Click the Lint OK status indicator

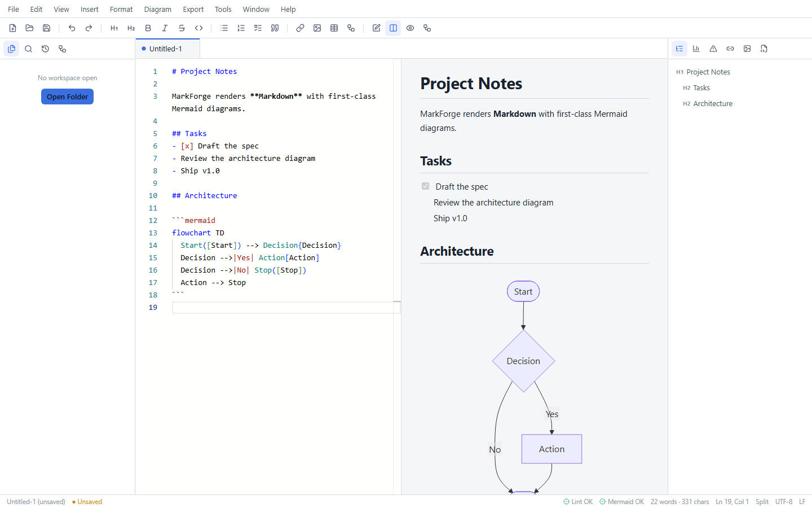click(578, 502)
